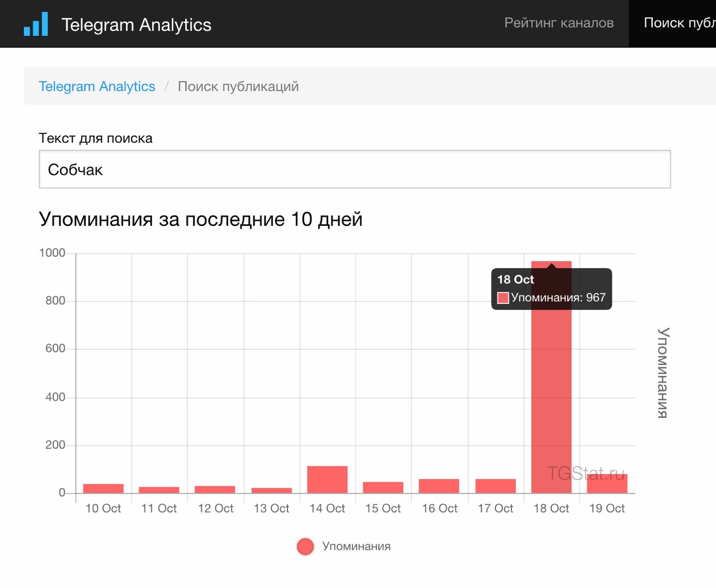This screenshot has height=588, width=716.
Task: Select the 12 Oct bar
Action: (x=215, y=490)
